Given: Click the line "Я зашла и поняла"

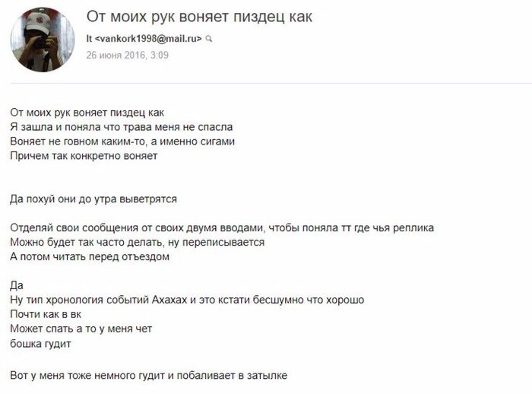Looking at the screenshot, I should [x=122, y=127].
